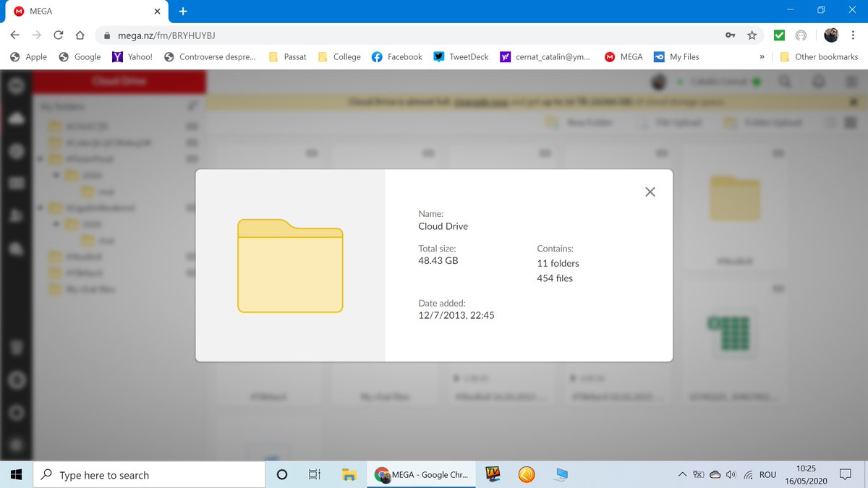This screenshot has width=868, height=488.
Task: Open the Yahoo! bookmark
Action: point(132,56)
